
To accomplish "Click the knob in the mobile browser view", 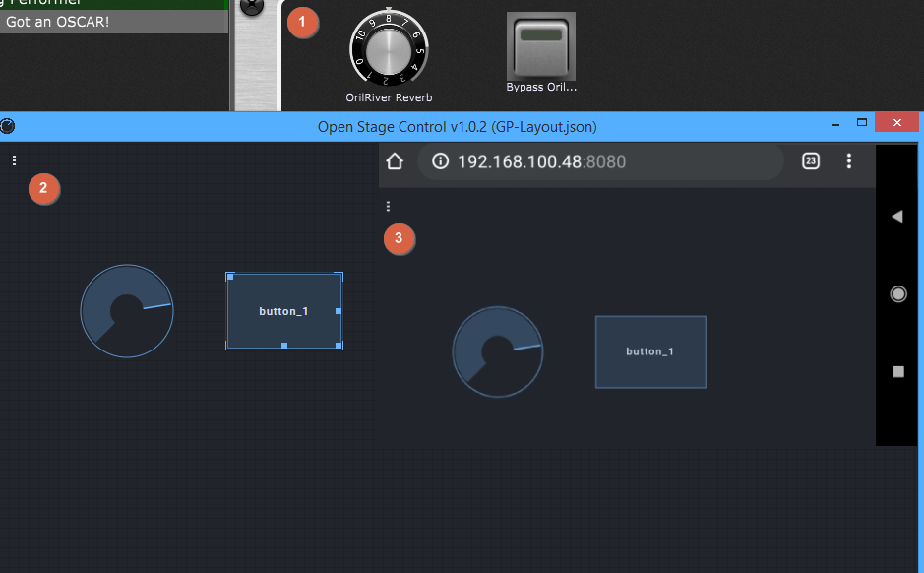I will point(497,351).
